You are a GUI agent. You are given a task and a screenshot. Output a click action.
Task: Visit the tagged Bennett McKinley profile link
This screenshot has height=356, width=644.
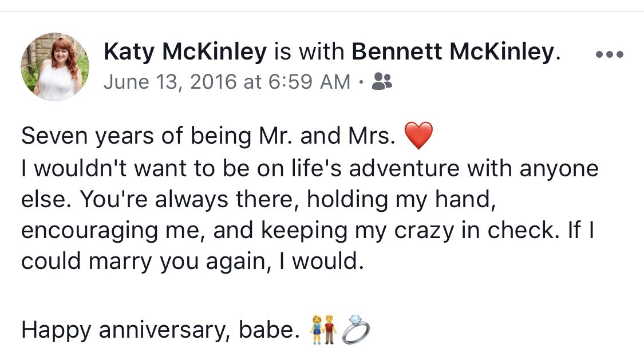[452, 53]
